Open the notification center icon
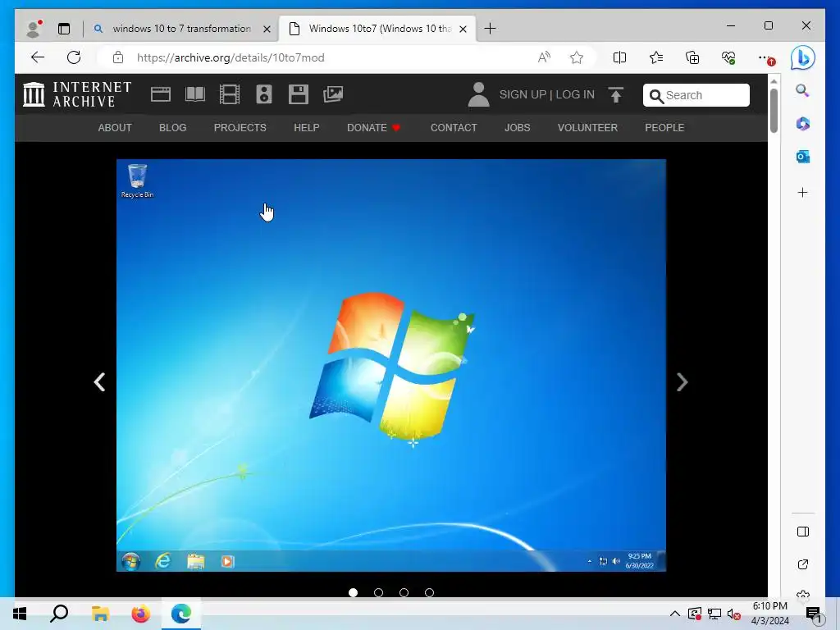The width and height of the screenshot is (840, 630). pos(814,614)
